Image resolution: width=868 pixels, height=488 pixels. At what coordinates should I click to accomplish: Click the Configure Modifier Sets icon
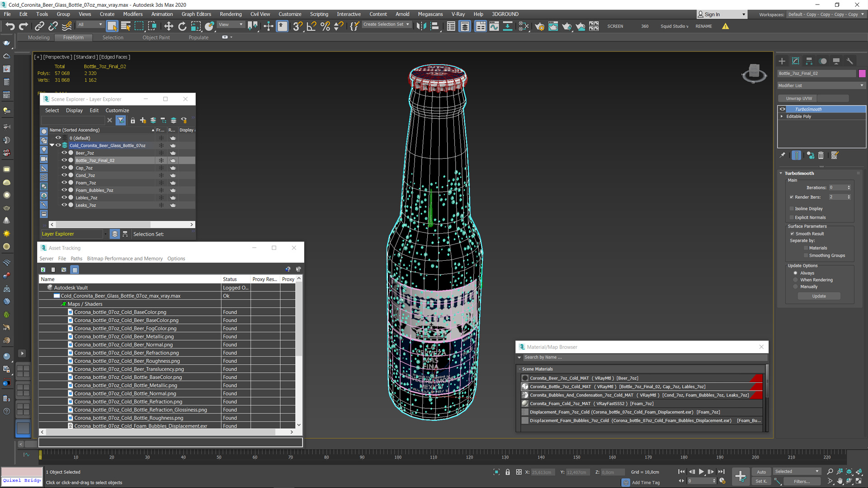coord(835,155)
